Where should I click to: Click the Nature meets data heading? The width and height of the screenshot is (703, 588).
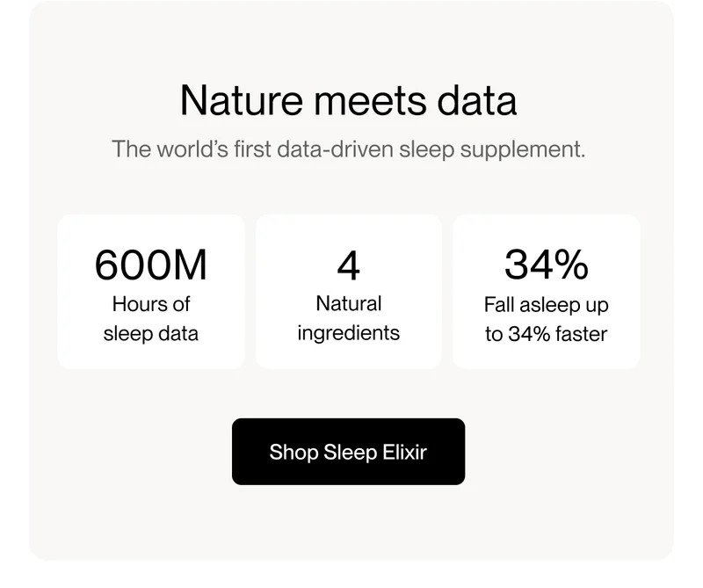(350, 99)
